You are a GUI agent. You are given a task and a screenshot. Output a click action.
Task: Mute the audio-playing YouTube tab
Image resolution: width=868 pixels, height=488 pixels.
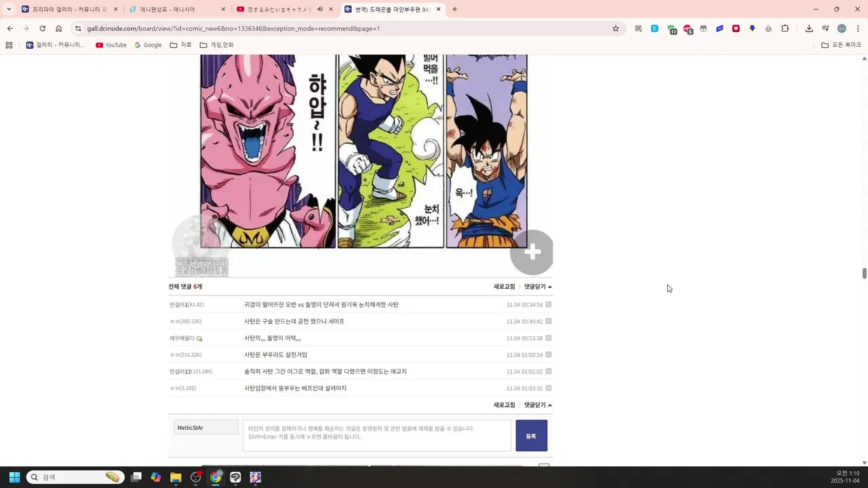tap(319, 9)
